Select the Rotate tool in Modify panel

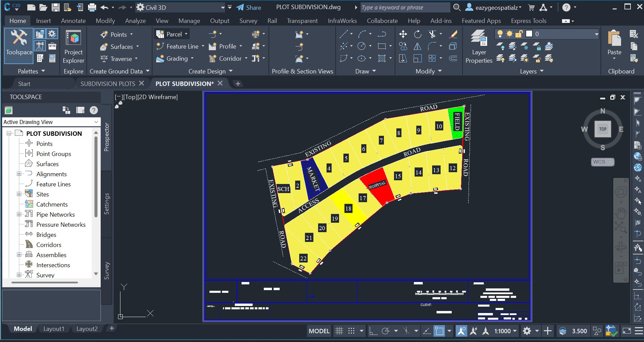(x=418, y=34)
